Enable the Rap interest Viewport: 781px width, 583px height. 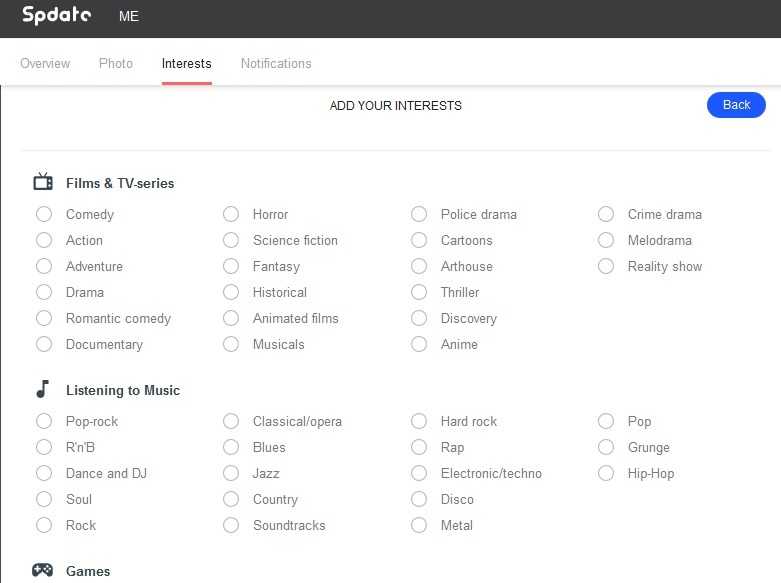click(x=419, y=447)
